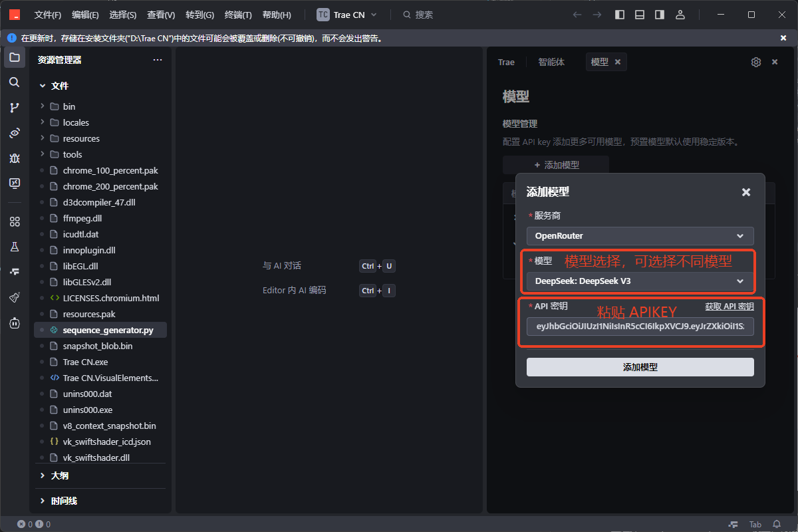Screen dimensions: 798x532
Task: Focus the API 密钥 input field
Action: click(x=640, y=327)
